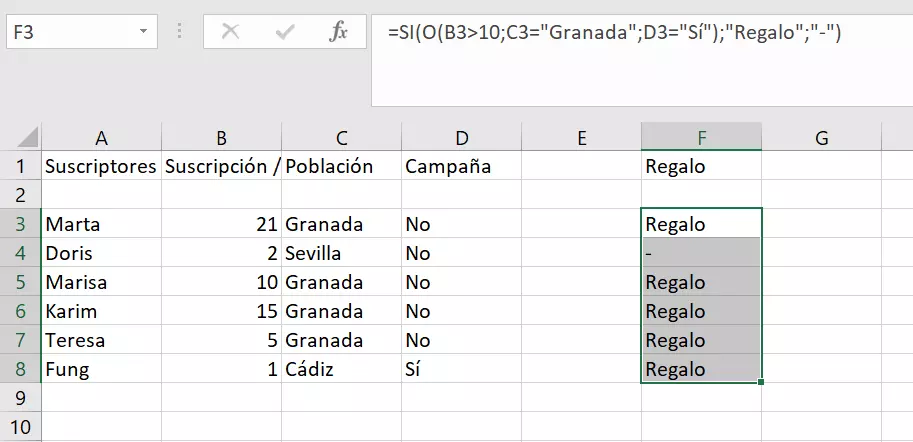
Task: Select Karim's 'Granada' cell
Action: coord(341,311)
